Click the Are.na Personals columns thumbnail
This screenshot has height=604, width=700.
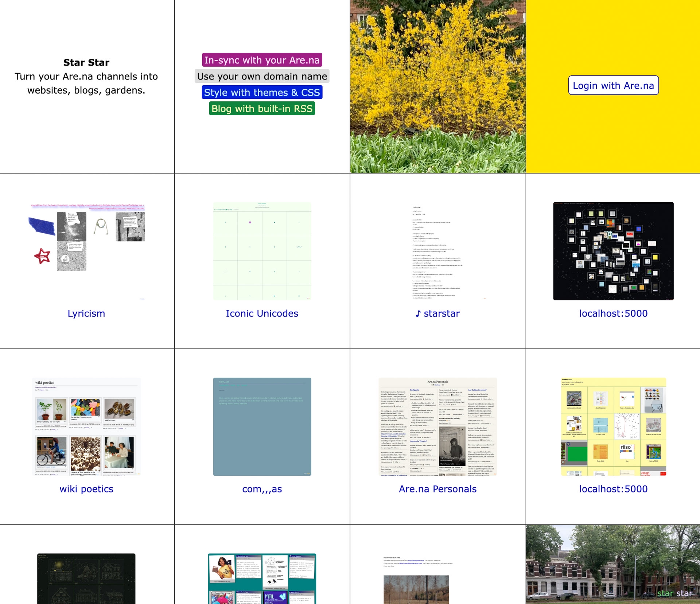click(x=437, y=426)
